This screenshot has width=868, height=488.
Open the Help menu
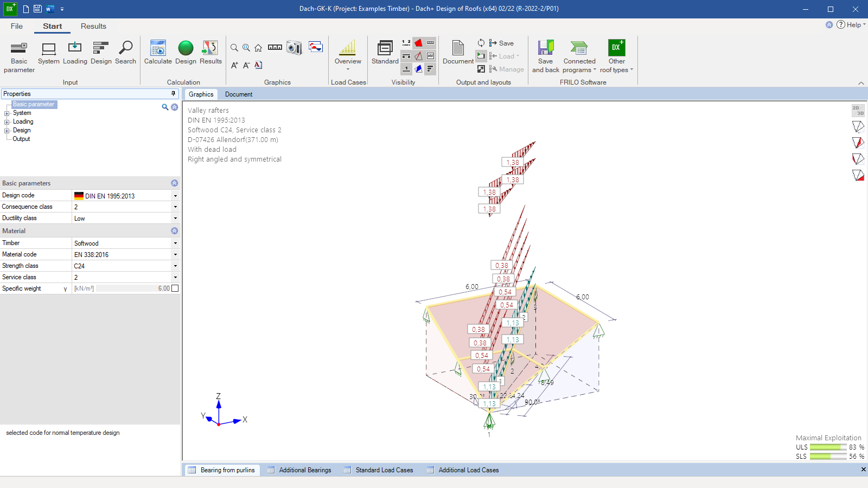click(x=851, y=25)
